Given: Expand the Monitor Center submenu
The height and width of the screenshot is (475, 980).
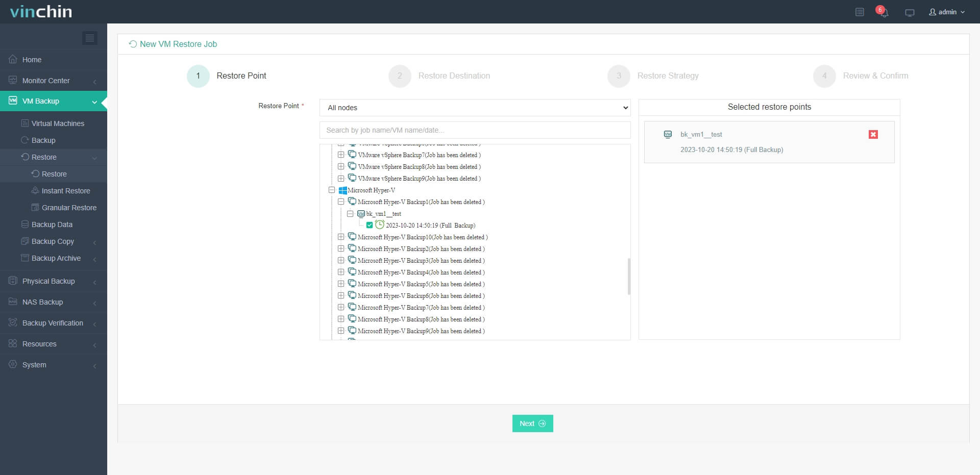Looking at the screenshot, I should (45, 81).
